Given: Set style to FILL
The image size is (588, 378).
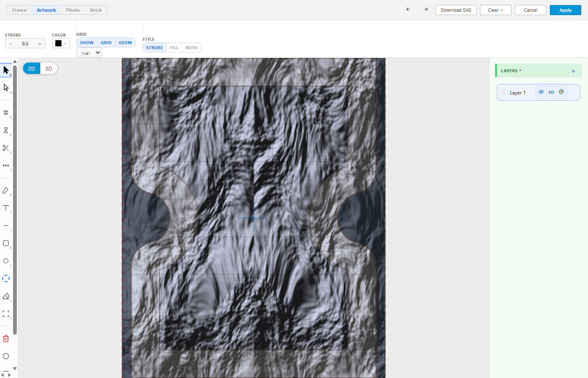Looking at the screenshot, I should [x=174, y=47].
